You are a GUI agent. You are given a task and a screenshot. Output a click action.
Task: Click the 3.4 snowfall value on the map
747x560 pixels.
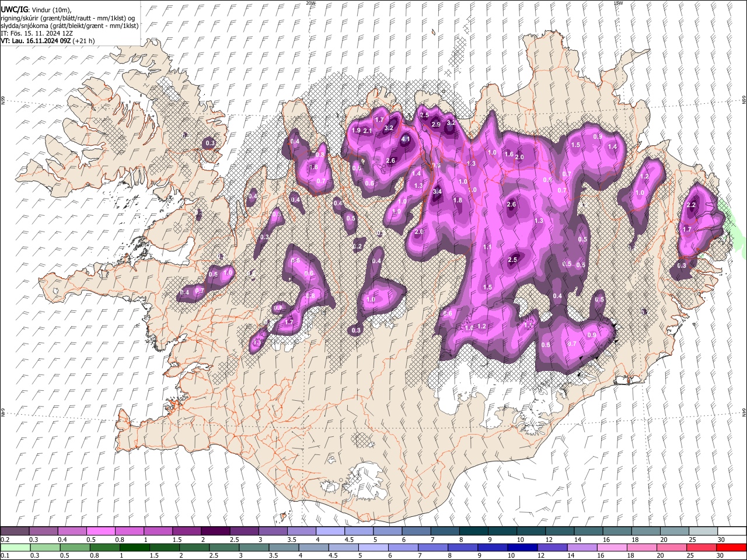[438, 191]
